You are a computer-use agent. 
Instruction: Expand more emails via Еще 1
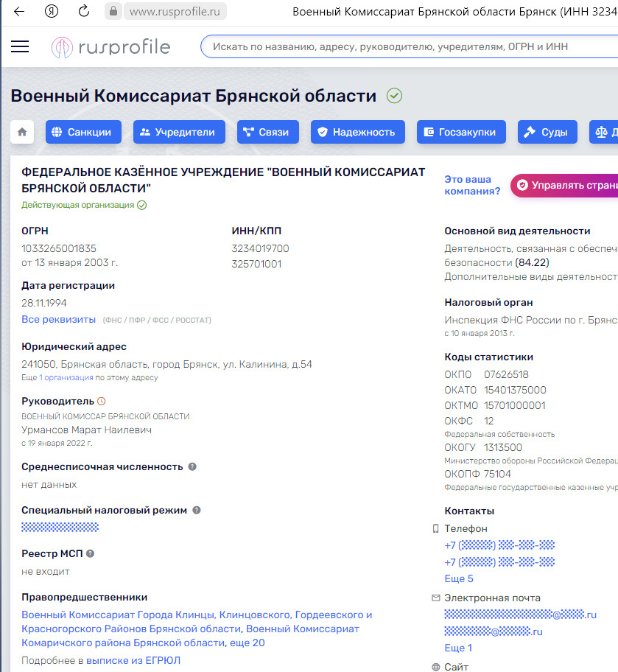tap(458, 648)
